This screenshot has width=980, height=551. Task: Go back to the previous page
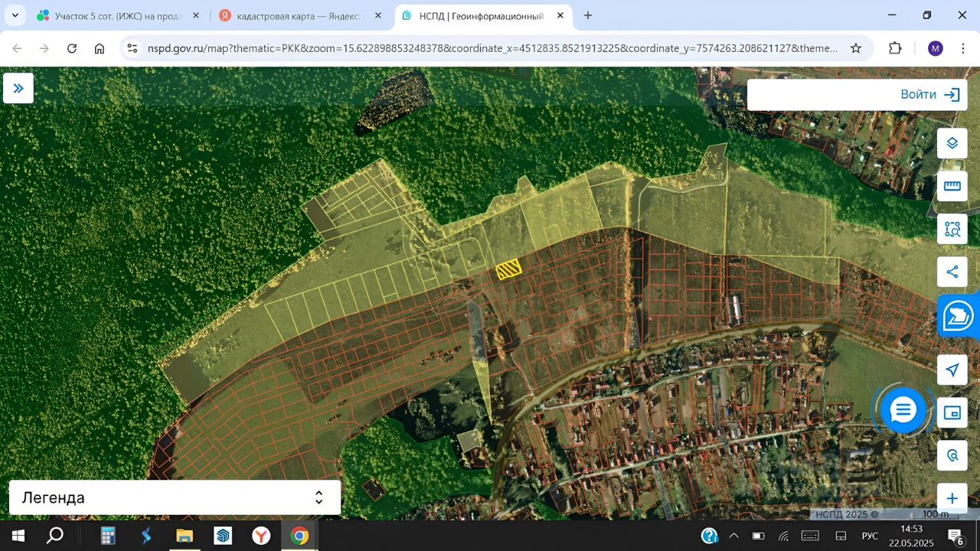[x=17, y=48]
